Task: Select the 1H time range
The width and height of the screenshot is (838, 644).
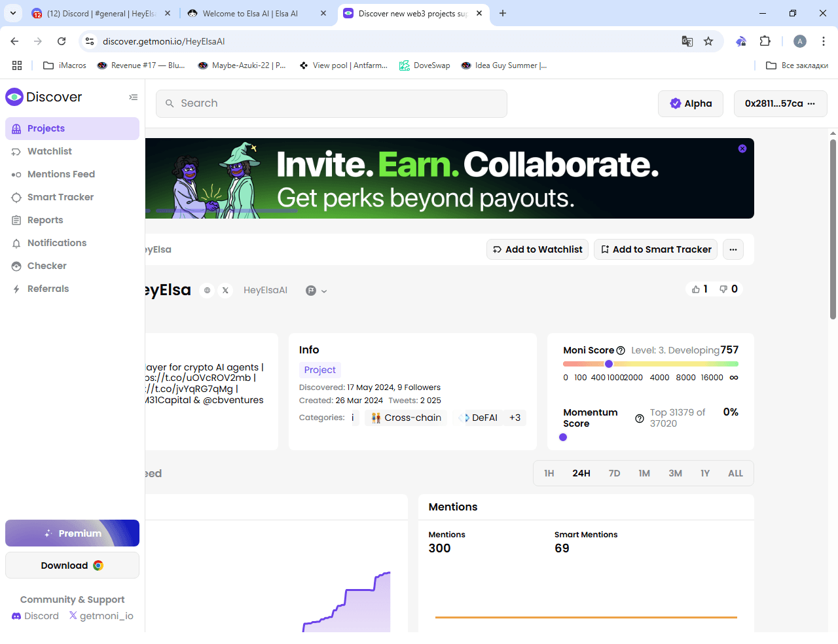Action: pos(549,473)
